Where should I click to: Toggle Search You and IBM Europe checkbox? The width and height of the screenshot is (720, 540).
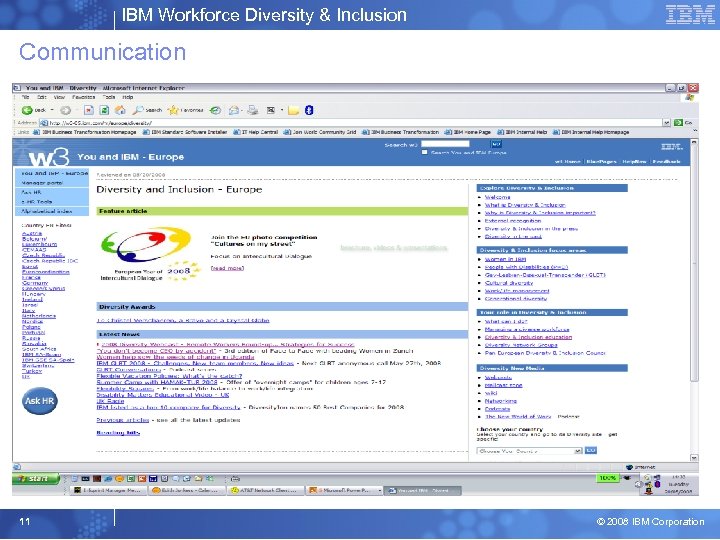[x=425, y=152]
